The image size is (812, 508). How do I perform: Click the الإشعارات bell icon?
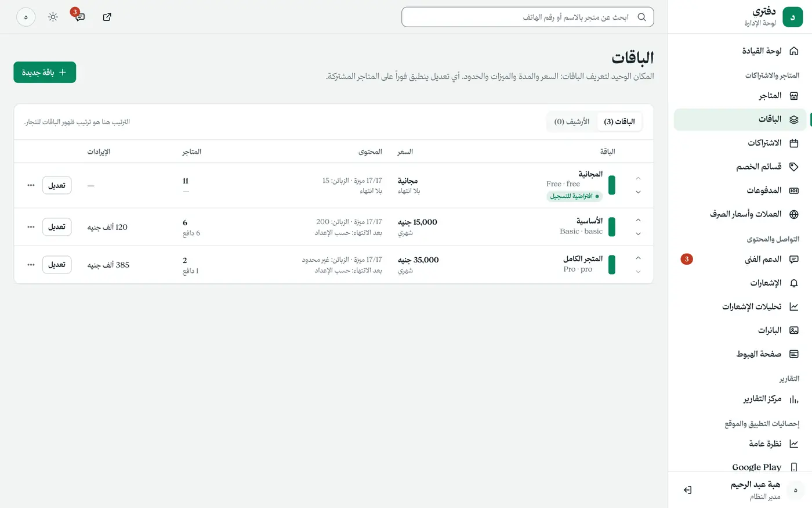794,283
